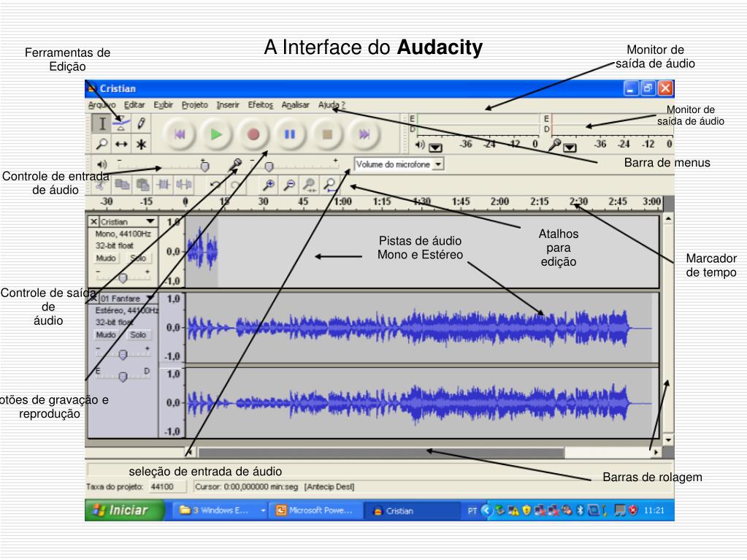The height and width of the screenshot is (560, 747).
Task: Click the Trim outside selection icon
Action: click(164, 184)
